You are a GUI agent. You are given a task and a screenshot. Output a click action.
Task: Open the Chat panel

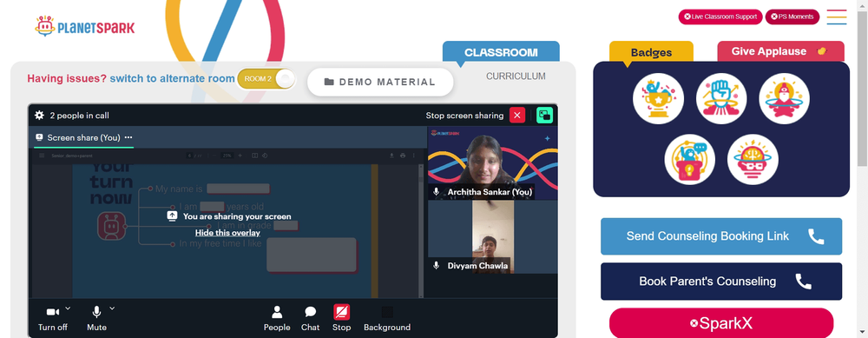pos(310,318)
